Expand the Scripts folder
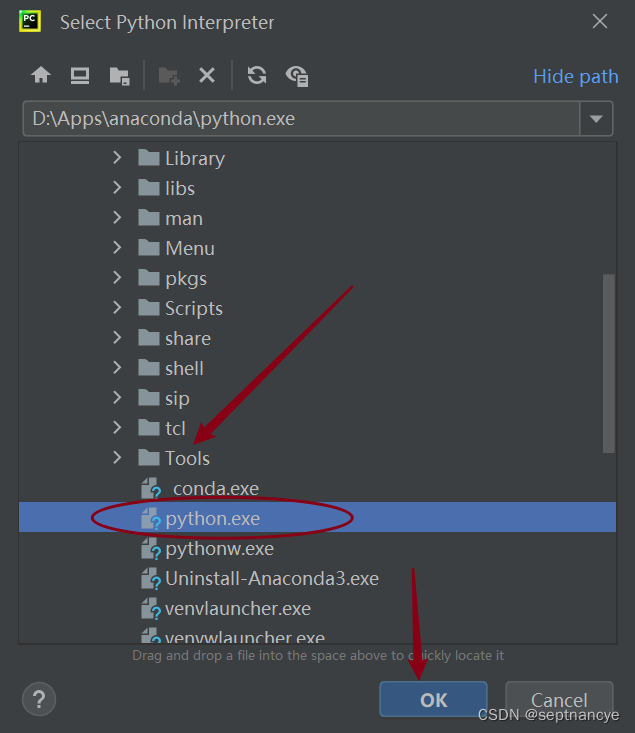Screen dimensions: 635x733 pyautogui.click(x=117, y=308)
